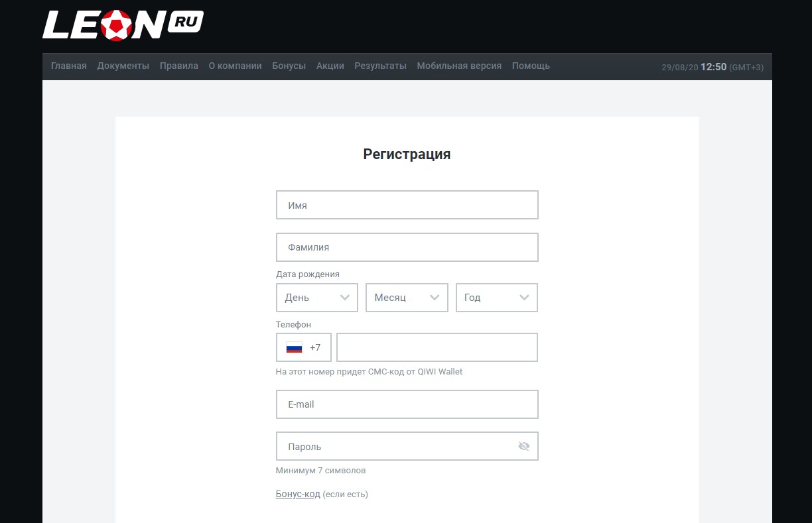The height and width of the screenshot is (523, 812).
Task: Focus the phone number input field
Action: (437, 347)
